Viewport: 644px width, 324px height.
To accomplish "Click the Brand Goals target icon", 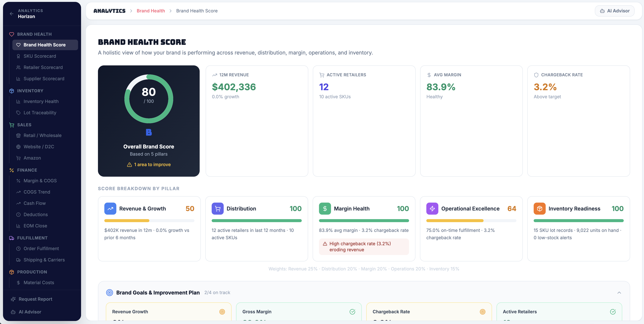I will pos(110,292).
